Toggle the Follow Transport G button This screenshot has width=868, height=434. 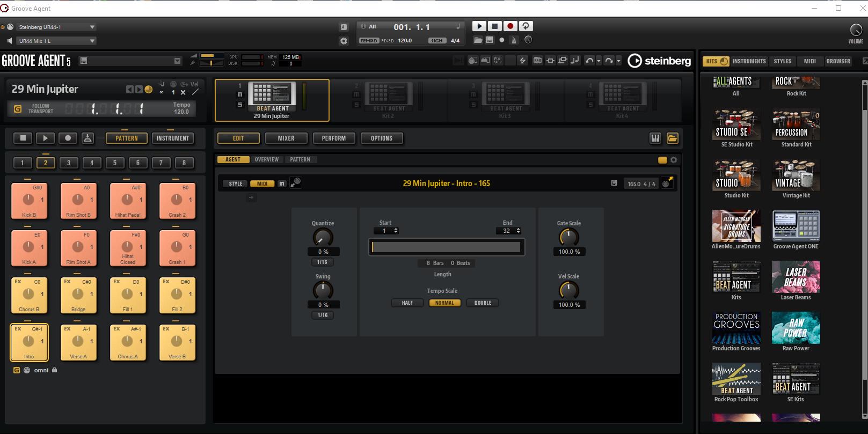click(18, 109)
